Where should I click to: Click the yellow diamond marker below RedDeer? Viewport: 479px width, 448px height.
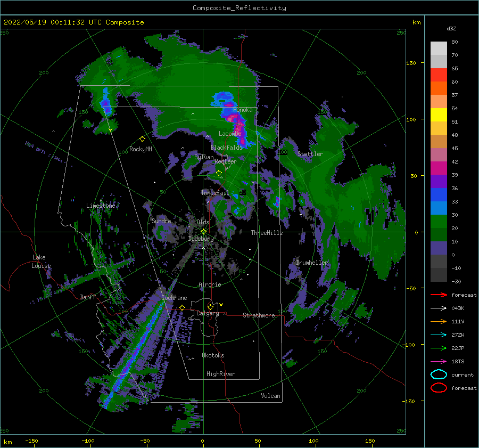219,173
